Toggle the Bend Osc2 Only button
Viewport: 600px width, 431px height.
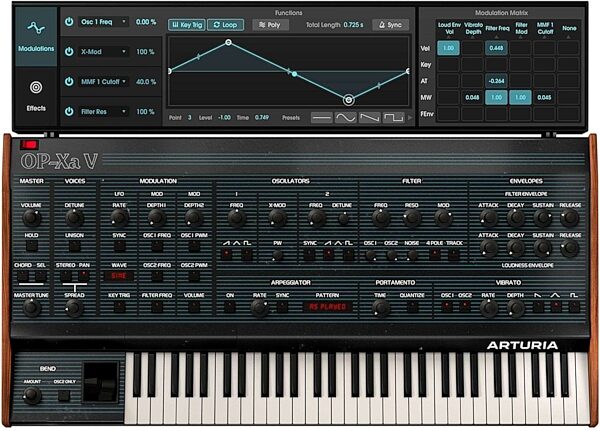click(x=64, y=395)
